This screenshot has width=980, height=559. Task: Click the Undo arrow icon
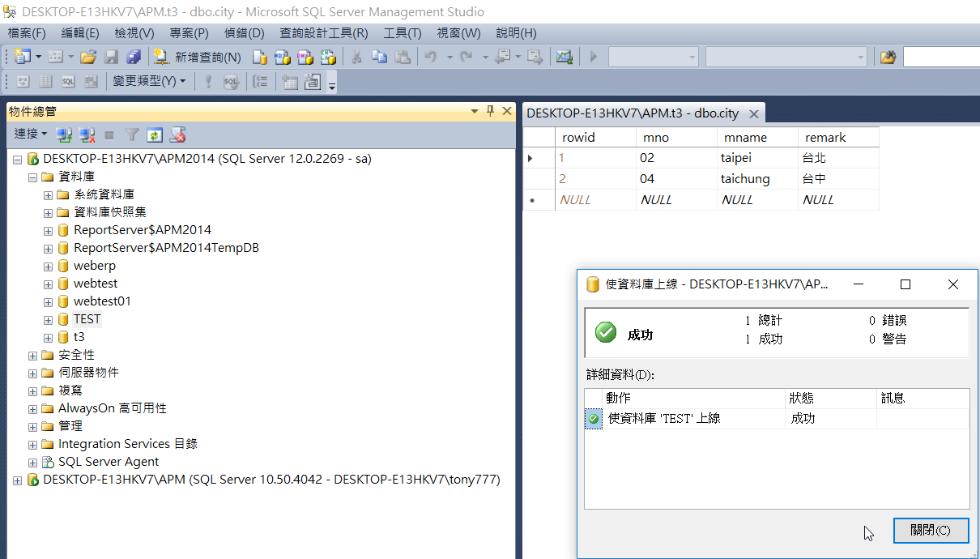point(431,57)
